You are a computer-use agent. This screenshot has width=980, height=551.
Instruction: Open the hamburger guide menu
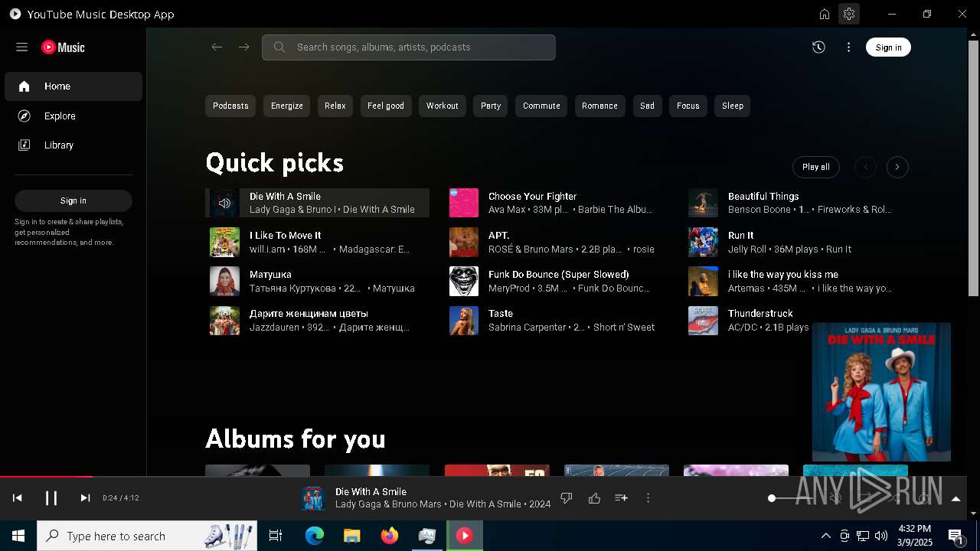click(x=21, y=47)
